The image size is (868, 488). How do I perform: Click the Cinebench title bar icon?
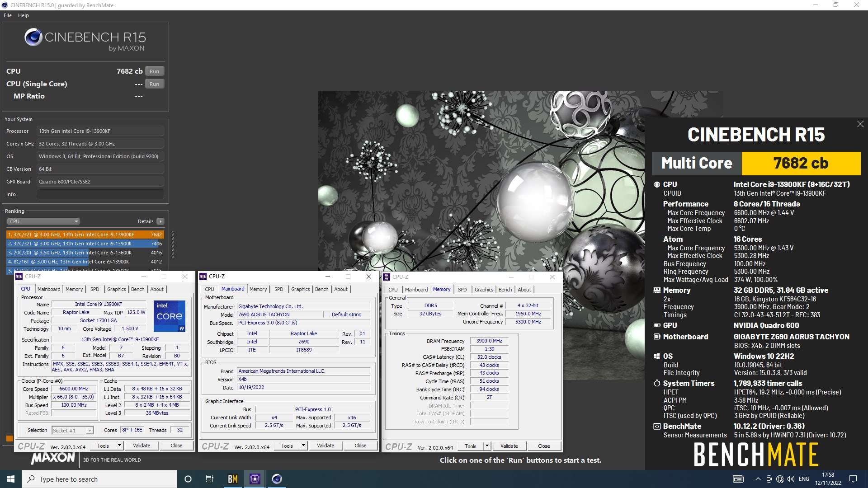5,5
